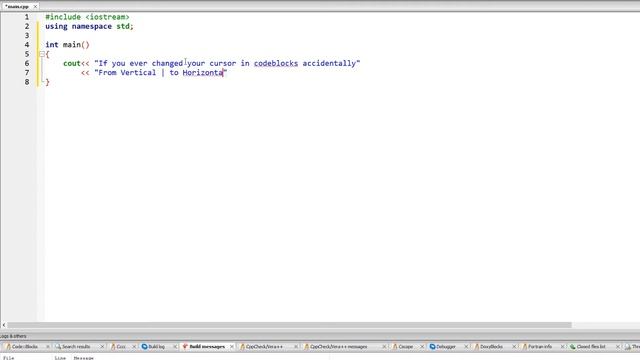The height and width of the screenshot is (360, 640).
Task: Close the CppCheck/Vera++ messages tab
Action: pyautogui.click(x=384, y=347)
